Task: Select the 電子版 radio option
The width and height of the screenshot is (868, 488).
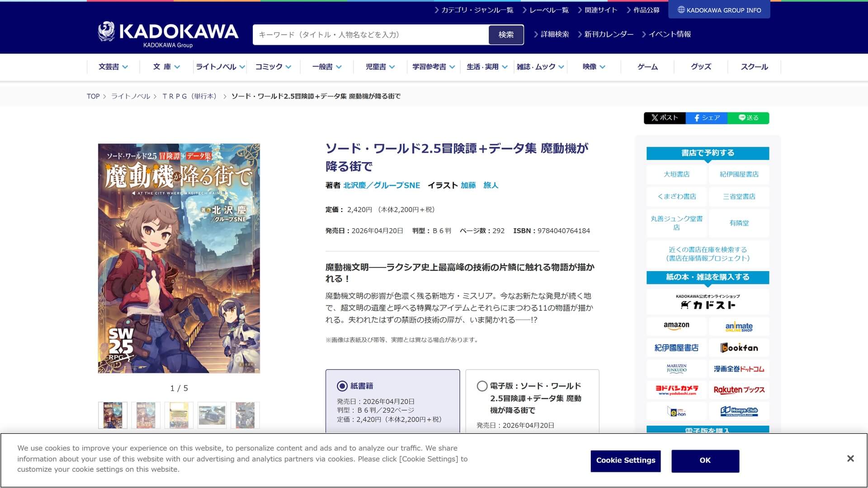Action: (x=482, y=386)
